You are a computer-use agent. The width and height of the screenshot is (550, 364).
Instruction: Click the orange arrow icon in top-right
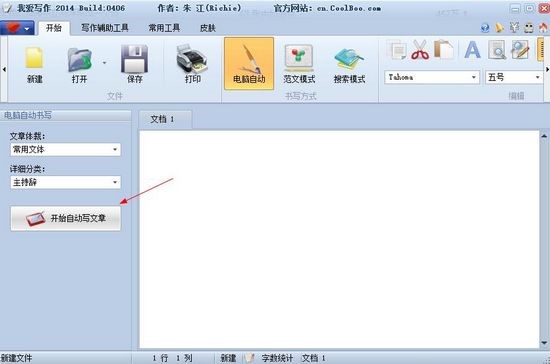[x=499, y=28]
